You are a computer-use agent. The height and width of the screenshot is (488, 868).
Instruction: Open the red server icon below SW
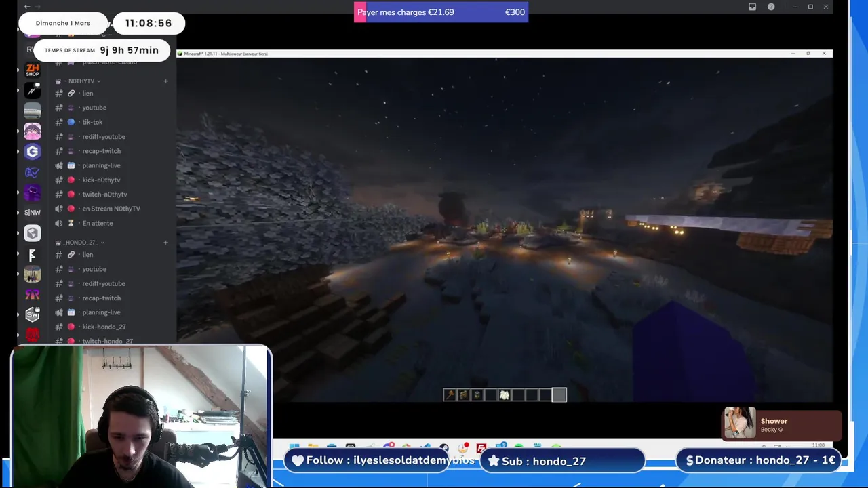point(32,335)
